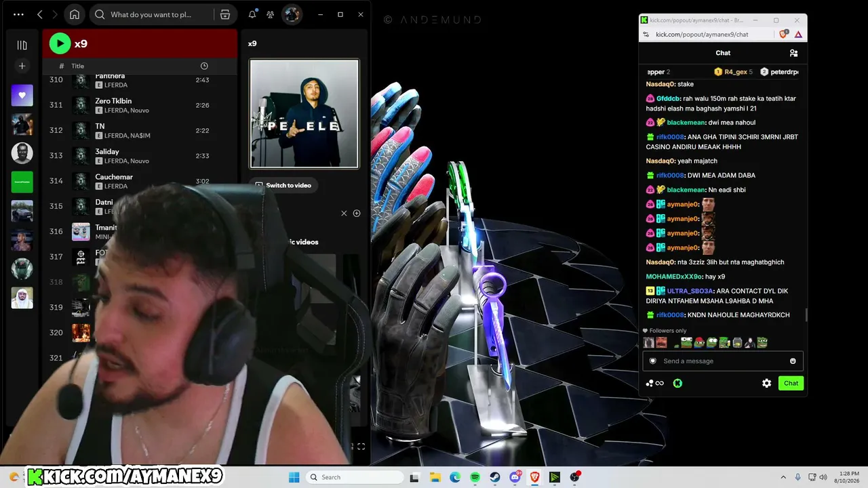Open the emoji picker in chat input
This screenshot has width=868, height=488.
793,361
